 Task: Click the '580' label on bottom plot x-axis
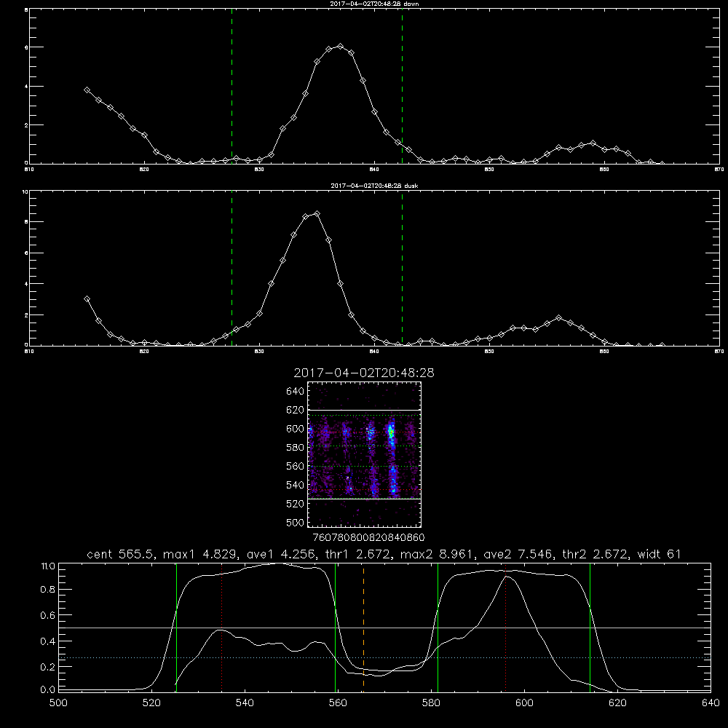click(x=431, y=703)
